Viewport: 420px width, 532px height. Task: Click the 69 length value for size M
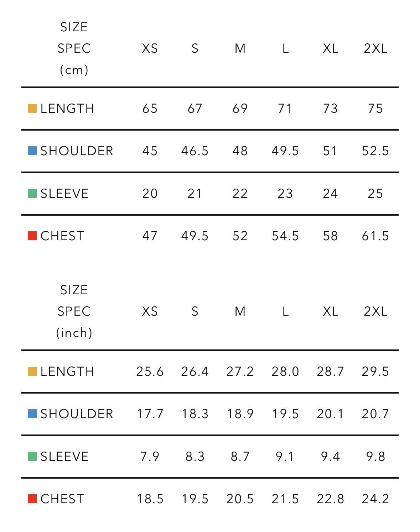pos(240,109)
